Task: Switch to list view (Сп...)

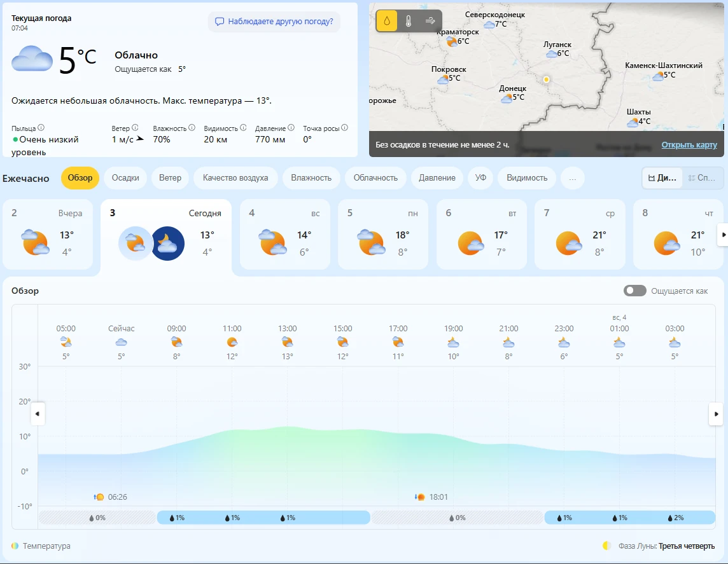Action: pyautogui.click(x=702, y=178)
